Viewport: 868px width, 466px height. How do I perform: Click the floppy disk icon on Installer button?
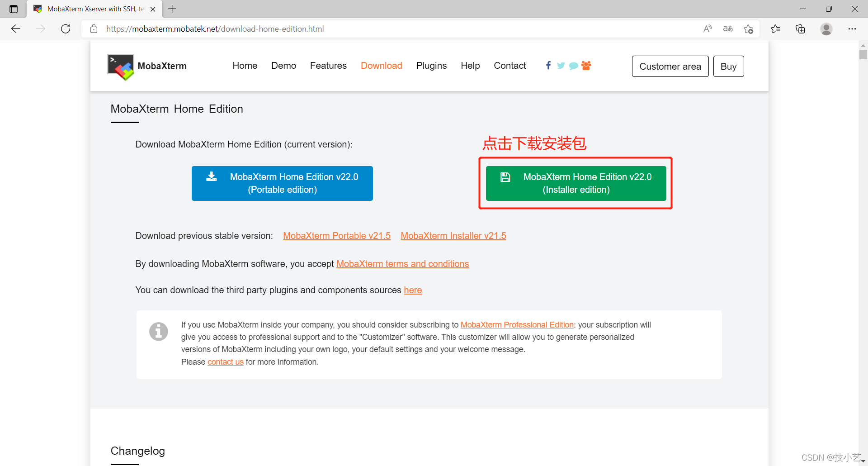[x=505, y=177]
